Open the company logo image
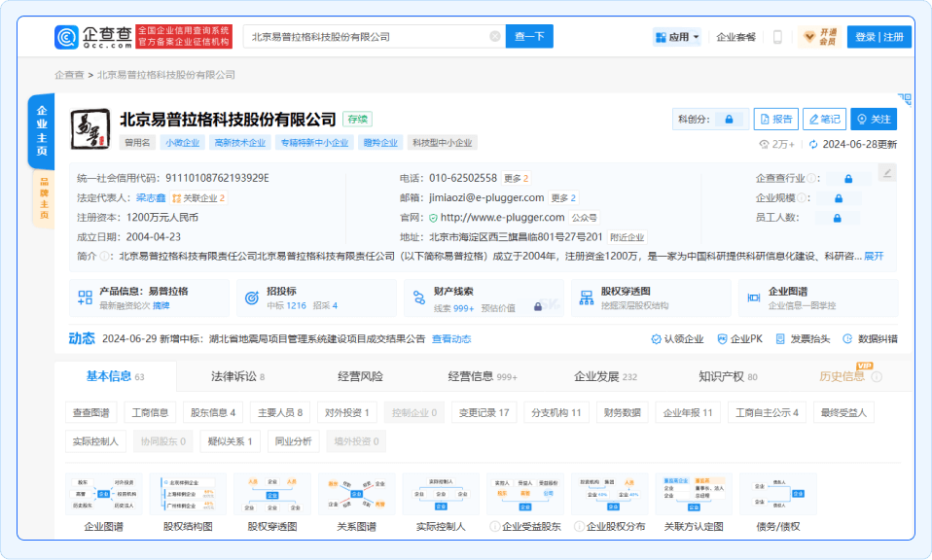The image size is (932, 560). (x=90, y=129)
